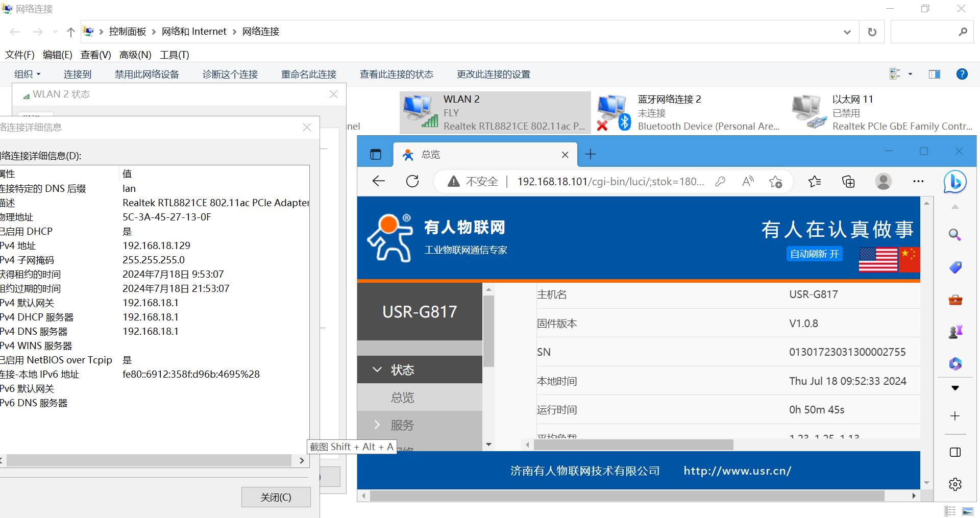Click the 关闭(C) button
Viewport: 980px width, 518px height.
(x=276, y=497)
